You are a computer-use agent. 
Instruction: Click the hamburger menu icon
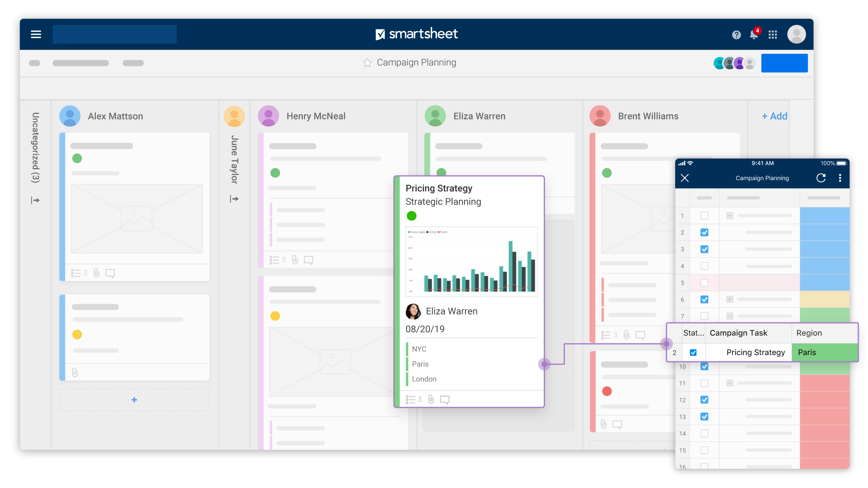36,33
